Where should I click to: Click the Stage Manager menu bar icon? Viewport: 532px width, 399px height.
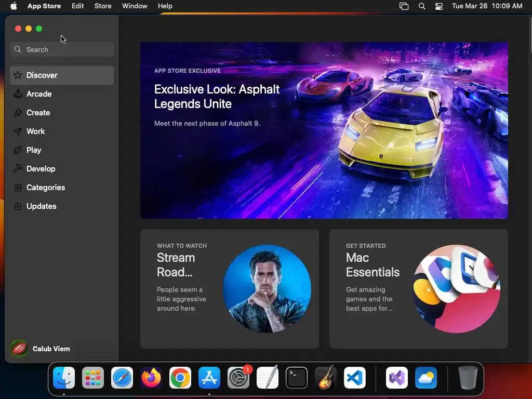[x=404, y=6]
